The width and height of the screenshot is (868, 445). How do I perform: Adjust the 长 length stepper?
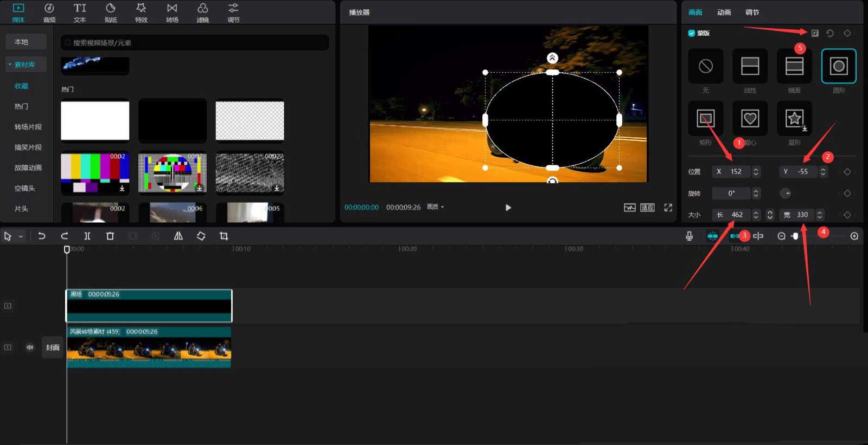point(756,215)
